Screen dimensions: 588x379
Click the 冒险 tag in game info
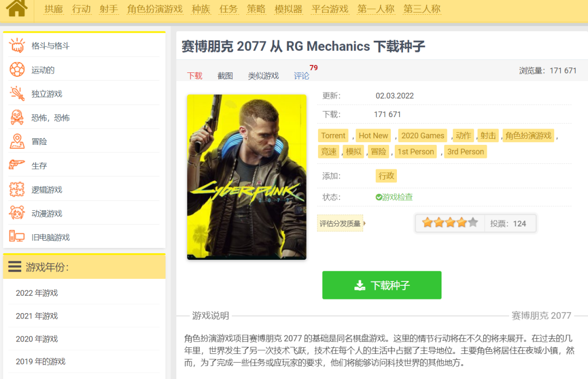tap(378, 151)
